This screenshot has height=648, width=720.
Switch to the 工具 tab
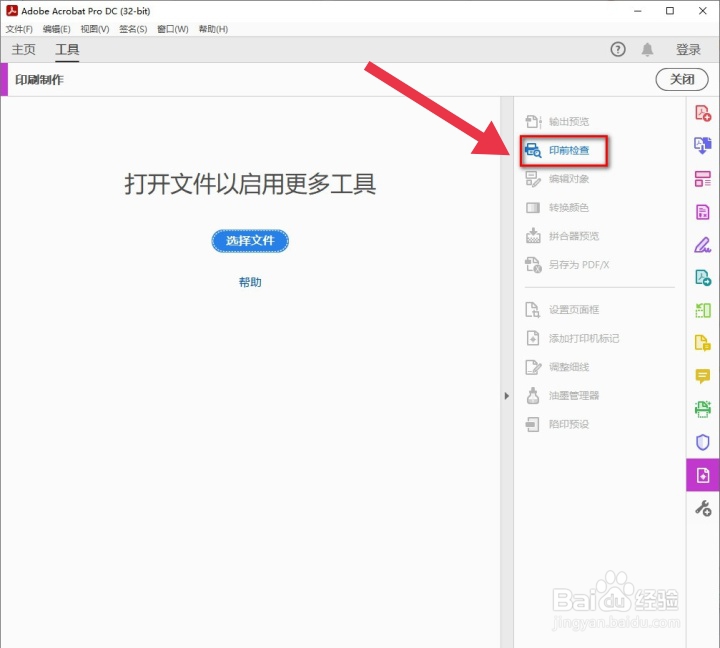point(67,49)
